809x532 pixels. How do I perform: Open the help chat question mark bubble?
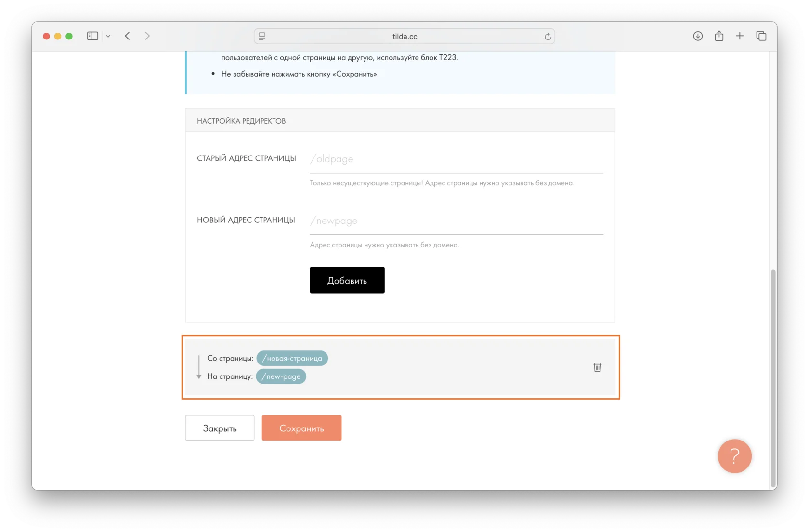[734, 456]
